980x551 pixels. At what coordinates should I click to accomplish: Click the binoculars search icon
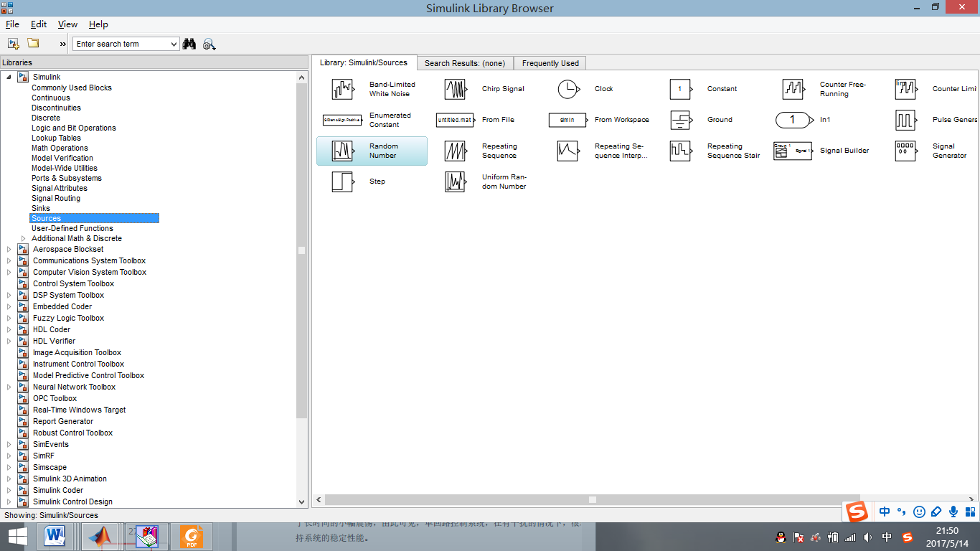[189, 44]
